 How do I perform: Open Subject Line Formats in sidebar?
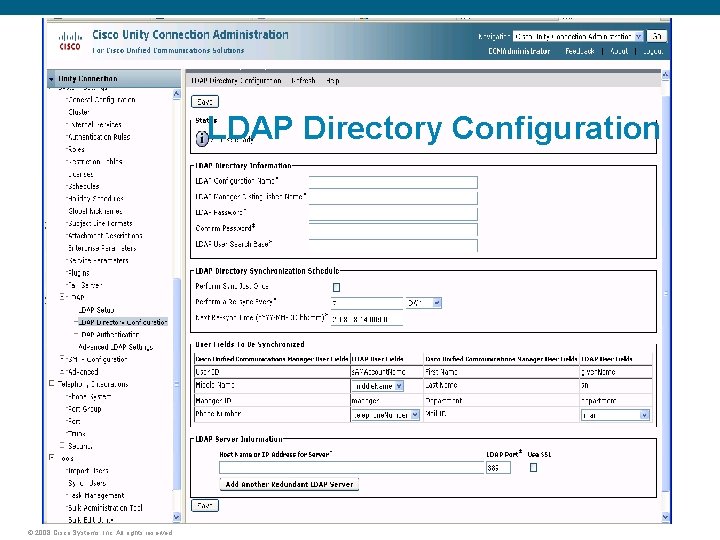pyautogui.click(x=100, y=224)
